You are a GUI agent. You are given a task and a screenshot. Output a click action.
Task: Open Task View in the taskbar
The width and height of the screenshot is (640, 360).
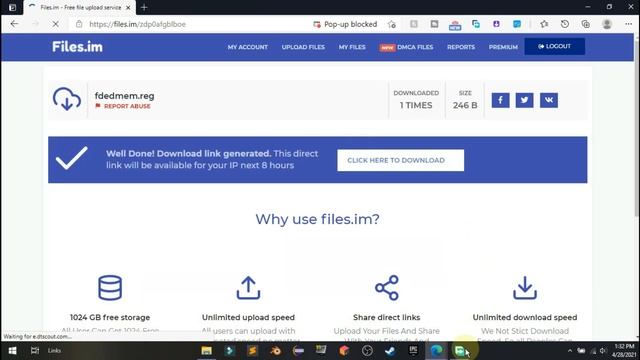point(35,351)
